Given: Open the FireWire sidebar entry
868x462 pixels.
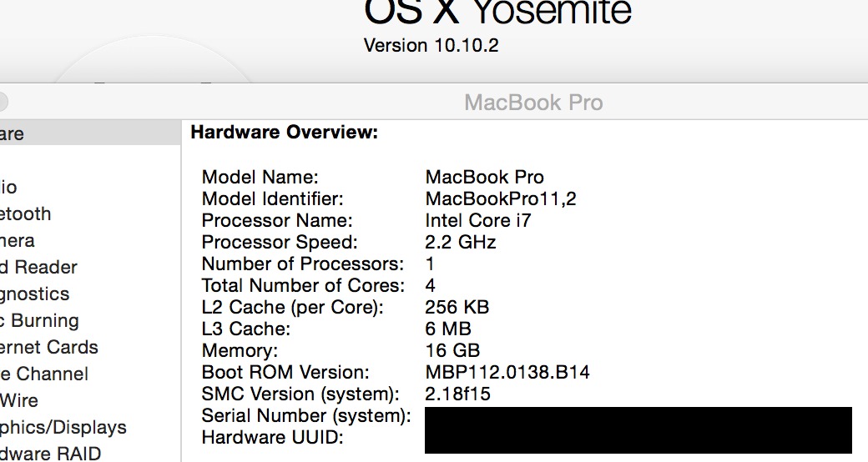Looking at the screenshot, I should click(x=18, y=400).
